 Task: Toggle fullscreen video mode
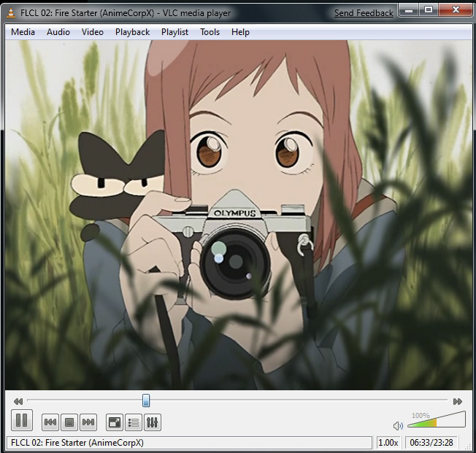[x=115, y=422]
